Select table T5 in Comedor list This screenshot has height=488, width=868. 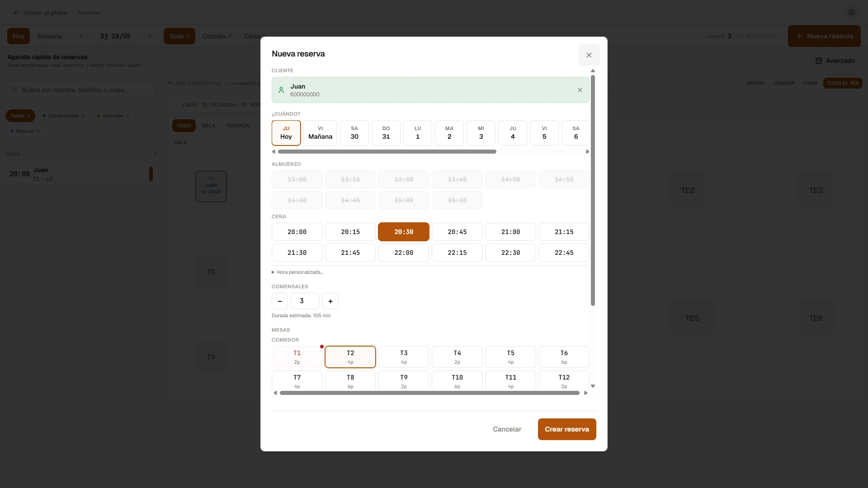511,357
